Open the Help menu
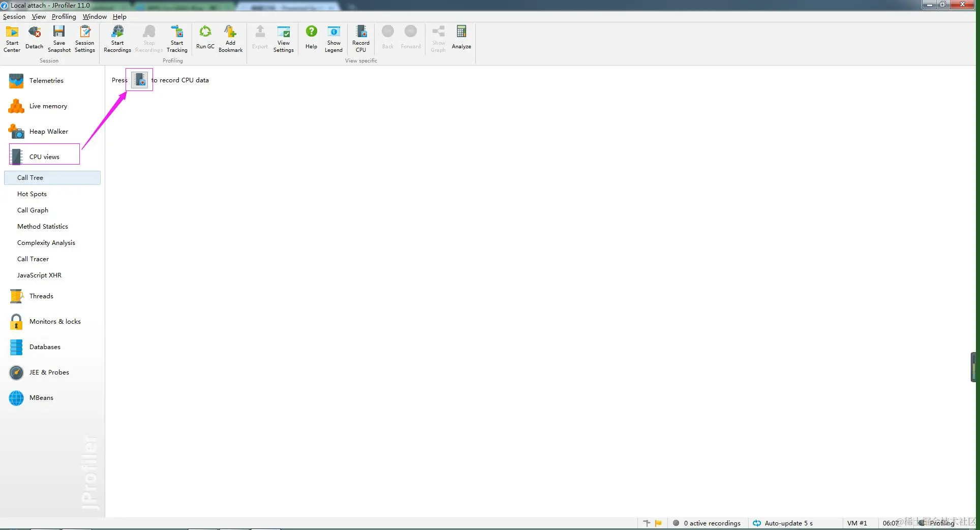This screenshot has width=980, height=530. click(x=119, y=17)
